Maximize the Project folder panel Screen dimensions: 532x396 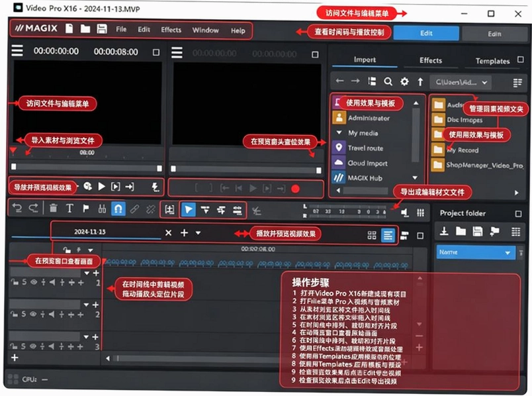[x=518, y=214]
